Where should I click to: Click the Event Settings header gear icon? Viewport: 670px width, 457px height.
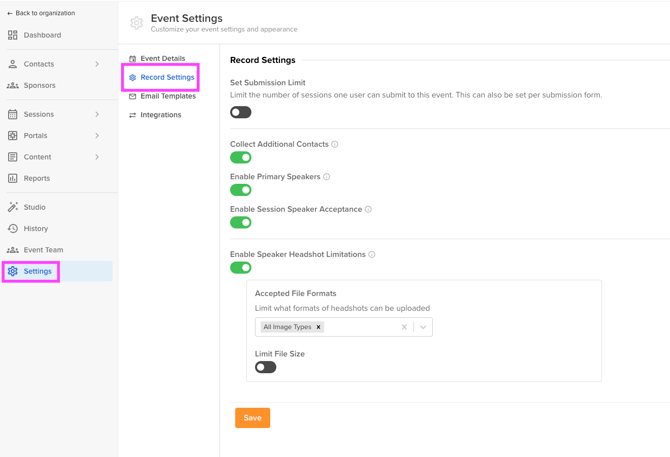[136, 23]
